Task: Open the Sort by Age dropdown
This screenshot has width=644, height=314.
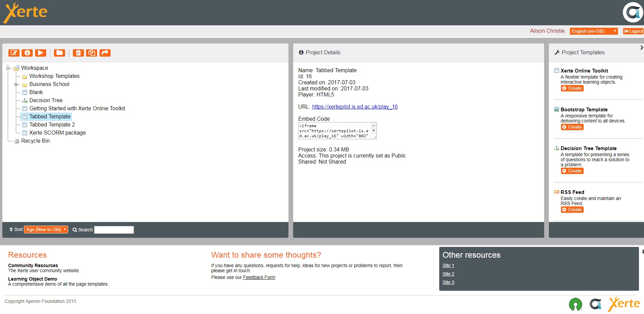Action: pyautogui.click(x=46, y=230)
